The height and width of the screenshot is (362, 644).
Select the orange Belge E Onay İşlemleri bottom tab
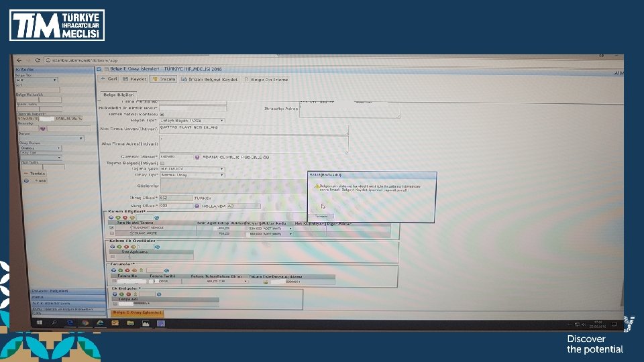tap(137, 313)
